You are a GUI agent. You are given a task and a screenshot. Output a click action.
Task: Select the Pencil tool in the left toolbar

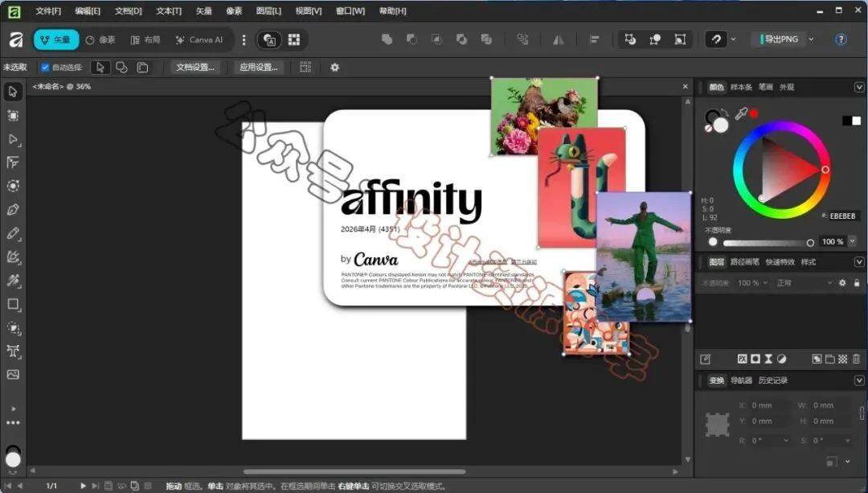(x=13, y=233)
